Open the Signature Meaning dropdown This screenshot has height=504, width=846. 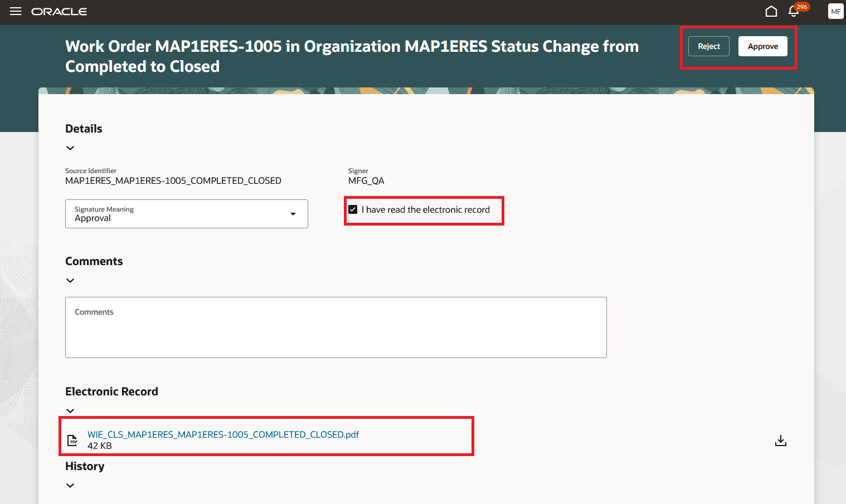point(293,213)
